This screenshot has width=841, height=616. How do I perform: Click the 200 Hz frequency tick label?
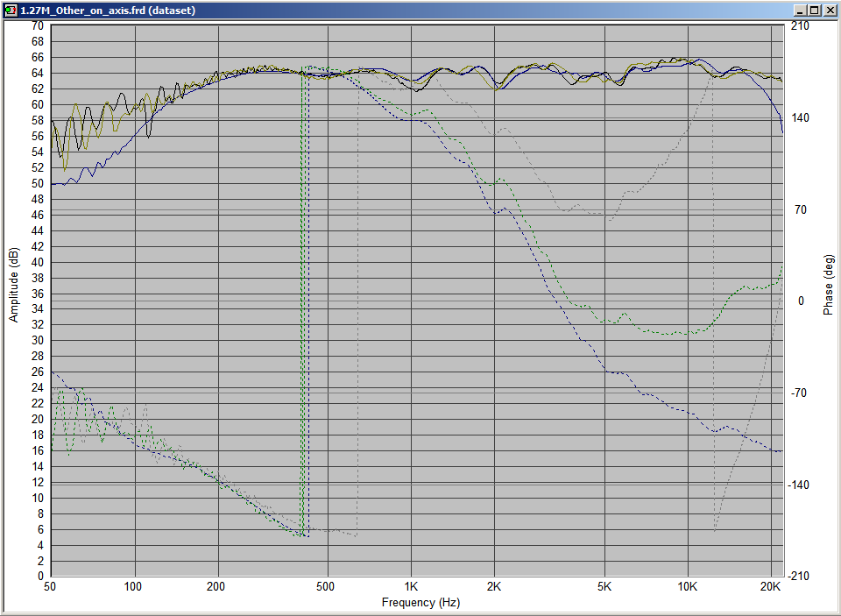click(x=216, y=586)
